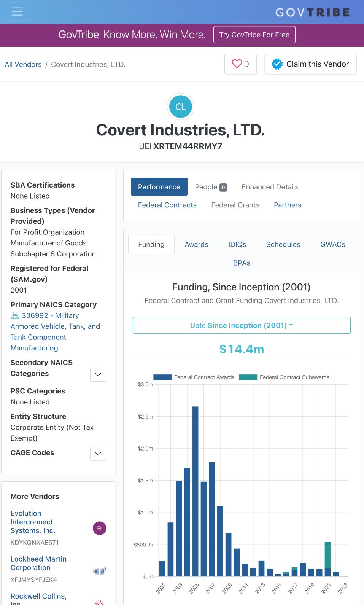This screenshot has height=605, width=364.
Task: Open Rockwell Collins vendor link
Action: tap(38, 599)
